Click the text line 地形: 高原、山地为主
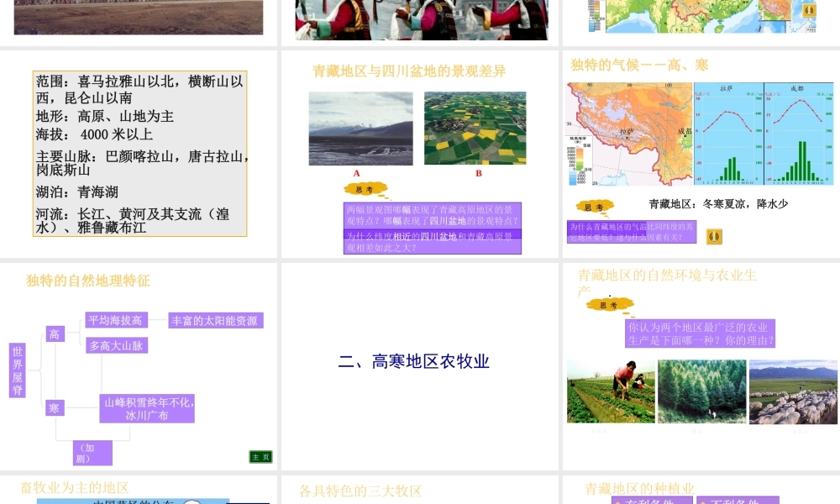Screen dimensions: 840x504 click(105, 116)
